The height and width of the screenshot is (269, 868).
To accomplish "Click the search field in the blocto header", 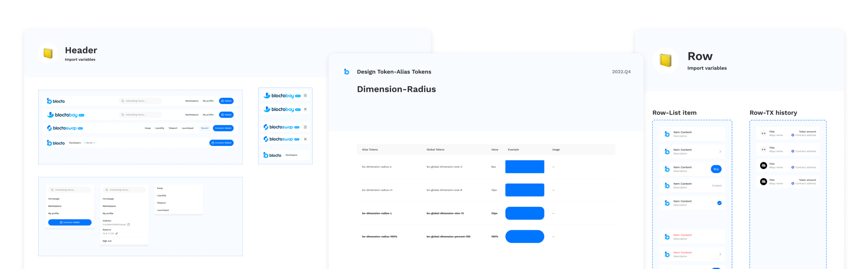I will tap(140, 101).
